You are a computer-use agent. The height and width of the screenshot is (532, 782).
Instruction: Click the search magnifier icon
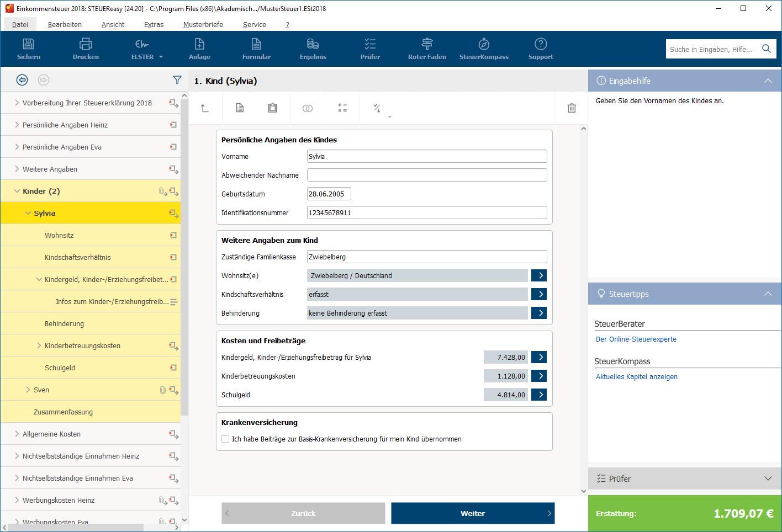766,49
